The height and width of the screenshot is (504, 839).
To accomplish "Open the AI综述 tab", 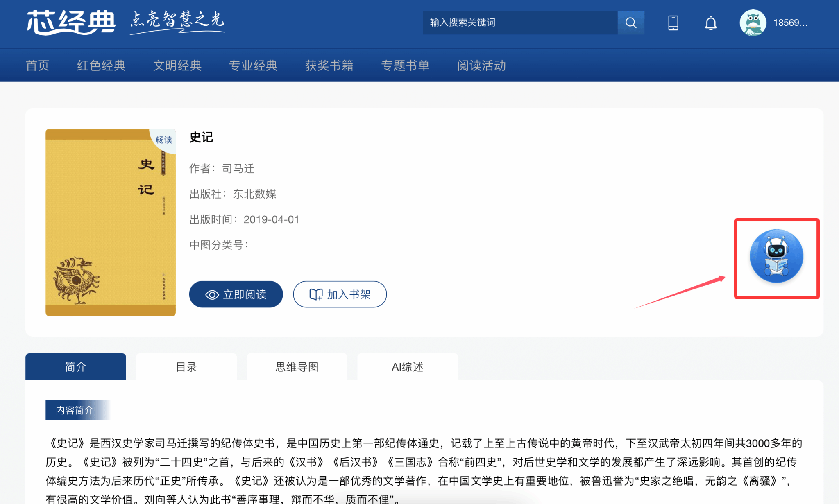I will point(407,367).
